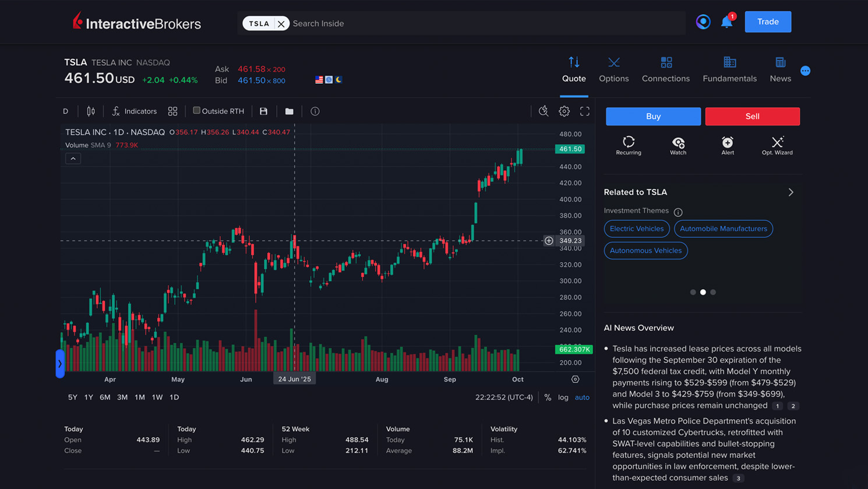Image resolution: width=868 pixels, height=489 pixels.
Task: Set up Recurring investment
Action: [629, 145]
